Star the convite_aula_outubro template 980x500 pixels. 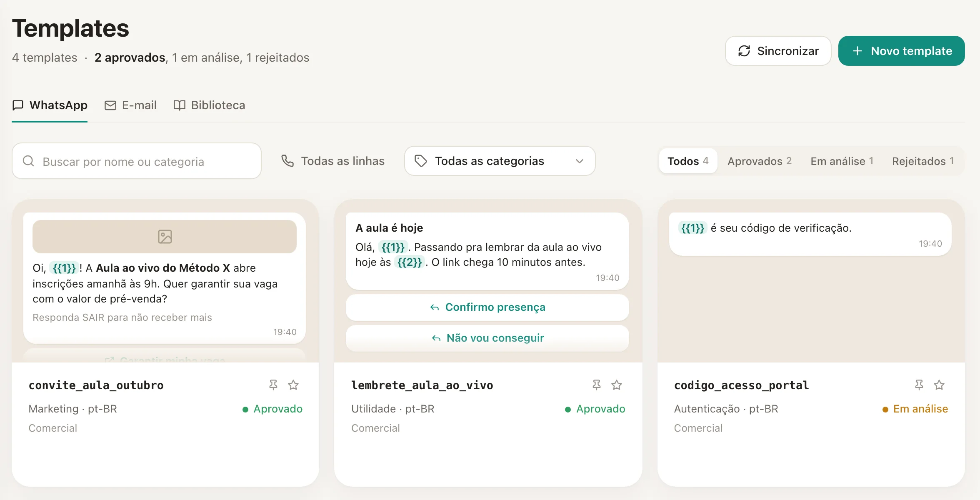tap(293, 385)
